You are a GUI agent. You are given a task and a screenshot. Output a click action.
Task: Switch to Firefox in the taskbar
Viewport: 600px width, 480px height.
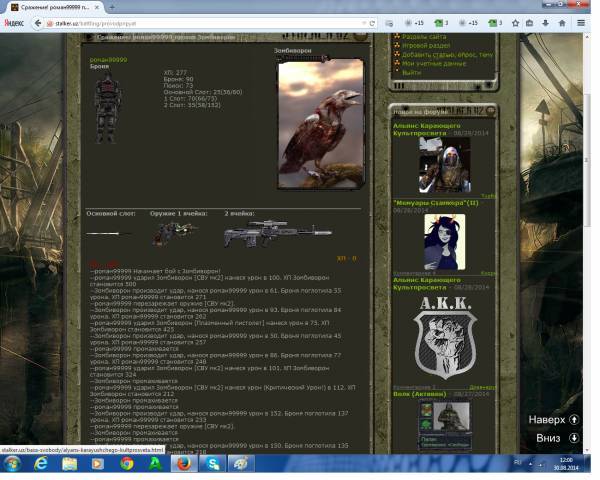coord(184,464)
